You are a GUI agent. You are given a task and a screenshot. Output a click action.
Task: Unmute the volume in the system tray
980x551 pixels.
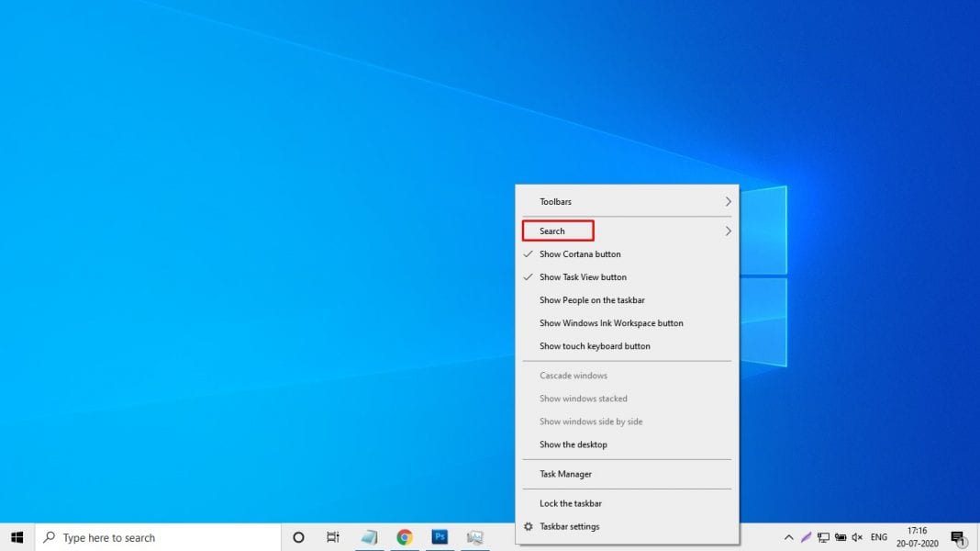857,537
